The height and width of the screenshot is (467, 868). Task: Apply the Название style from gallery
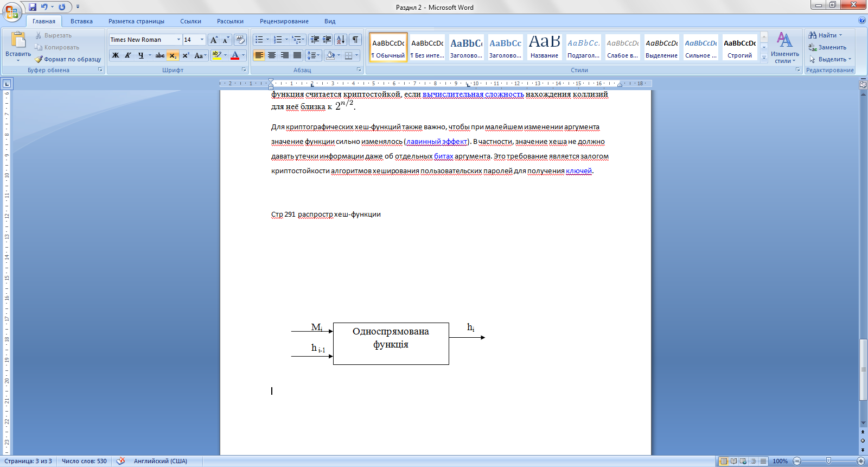point(544,47)
